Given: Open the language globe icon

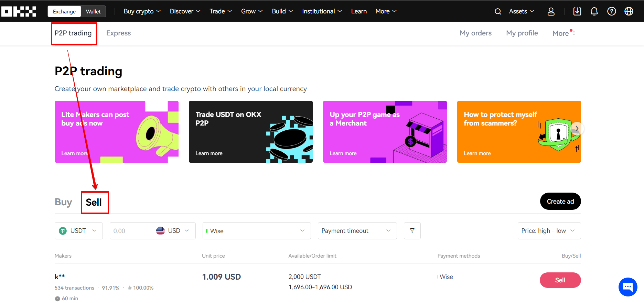Looking at the screenshot, I should [x=629, y=11].
